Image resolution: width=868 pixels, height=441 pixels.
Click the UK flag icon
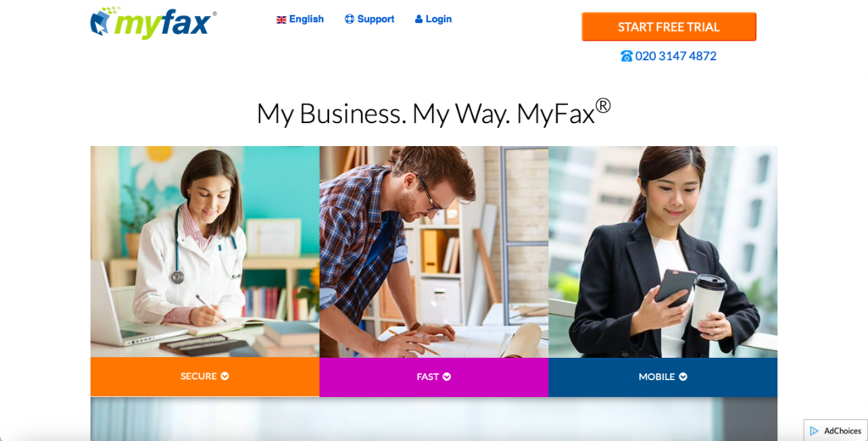tap(281, 20)
